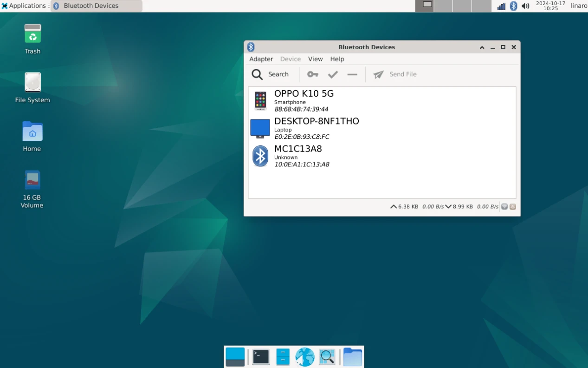Click the gray status icon in status bar

tap(504, 207)
